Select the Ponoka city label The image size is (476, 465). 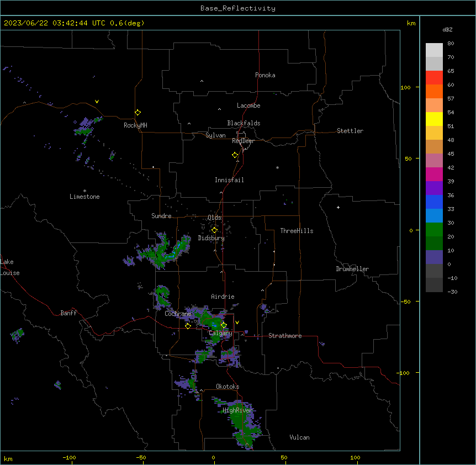click(x=265, y=75)
